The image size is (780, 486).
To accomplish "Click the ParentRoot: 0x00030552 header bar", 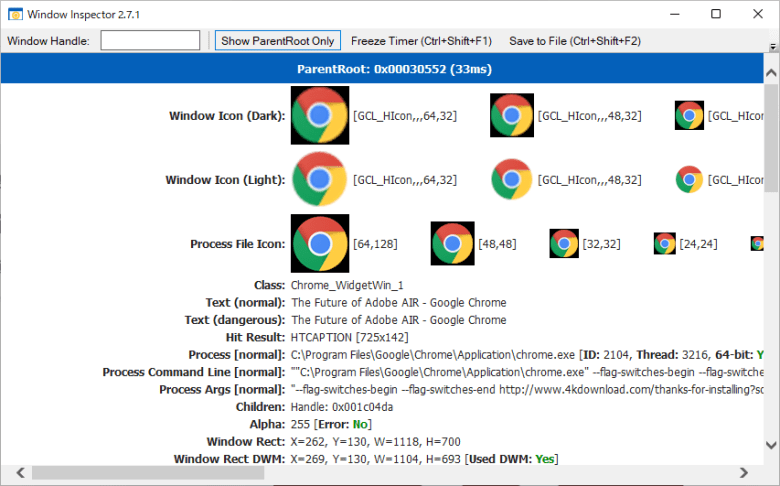I will click(382, 69).
